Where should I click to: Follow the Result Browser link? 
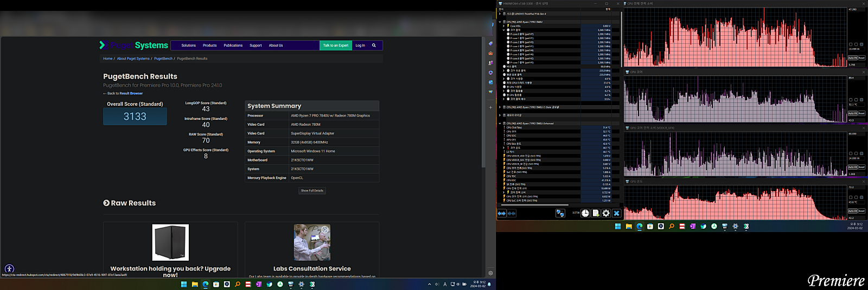pos(131,93)
